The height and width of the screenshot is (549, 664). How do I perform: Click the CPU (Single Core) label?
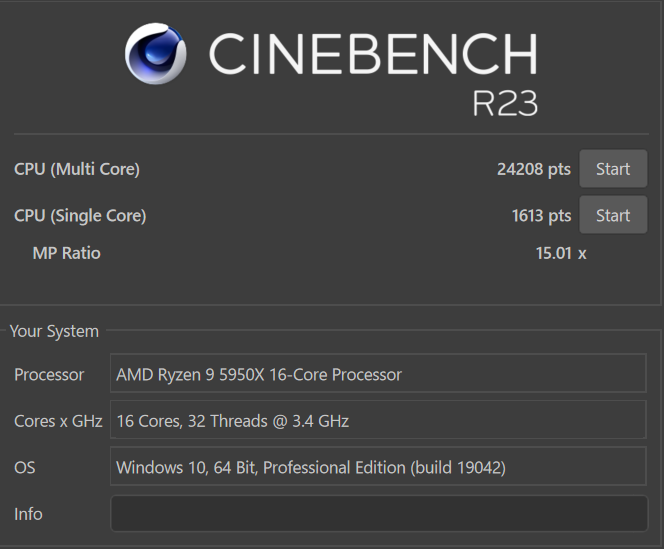(x=80, y=216)
